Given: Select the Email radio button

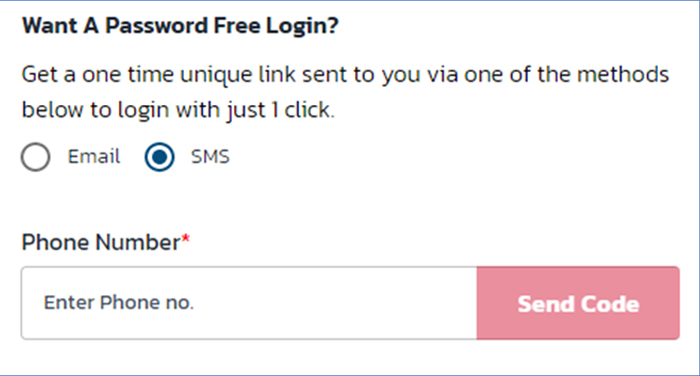Looking at the screenshot, I should tap(35, 157).
